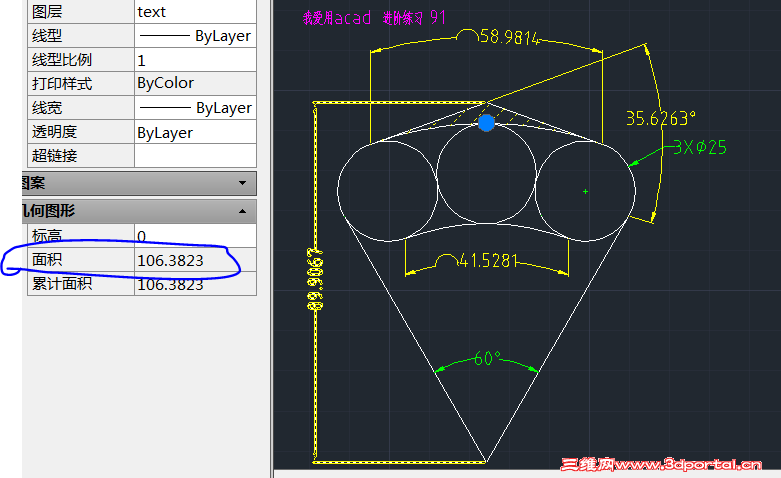
Task: Select the 累计面积 property label
Action: [x=62, y=283]
